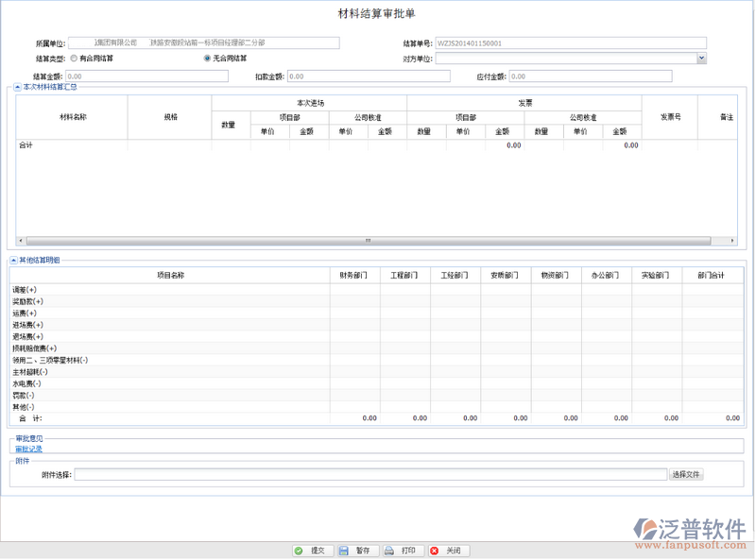Open the 对方单位 dropdown arrow
Viewport: 756px width, 560px height.
(701, 59)
